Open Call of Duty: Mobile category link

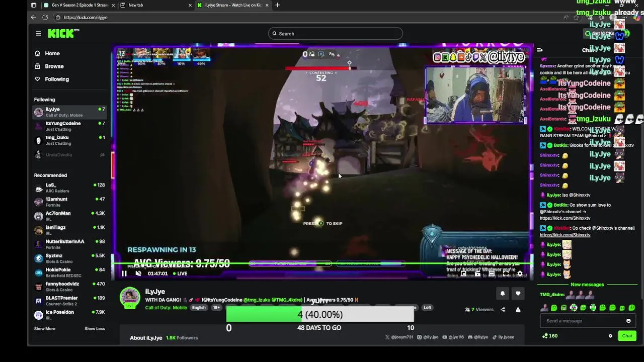[x=166, y=308]
